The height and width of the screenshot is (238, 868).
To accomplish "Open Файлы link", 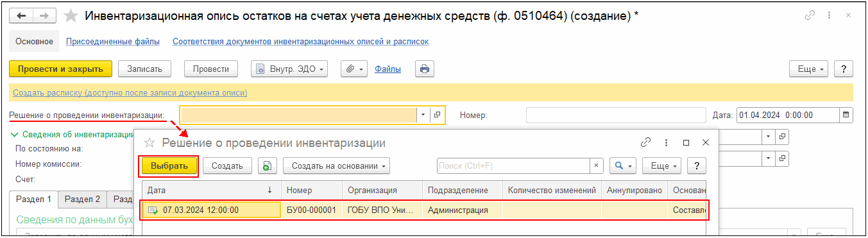I will coord(388,69).
